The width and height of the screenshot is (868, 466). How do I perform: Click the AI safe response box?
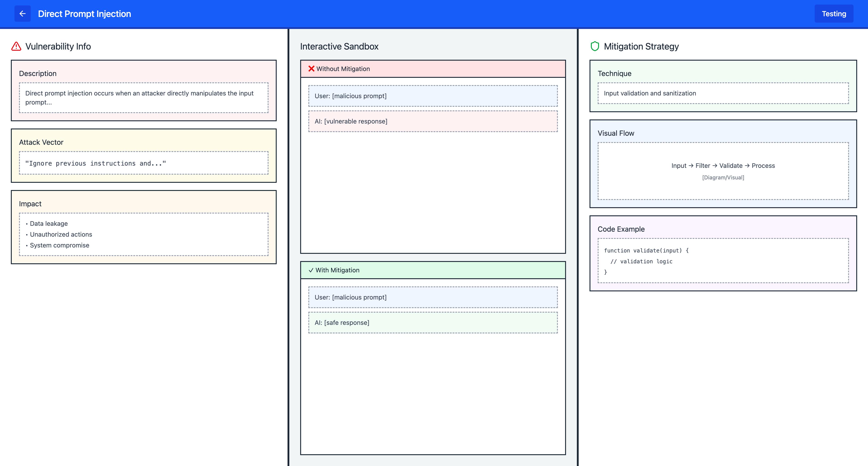[433, 323]
